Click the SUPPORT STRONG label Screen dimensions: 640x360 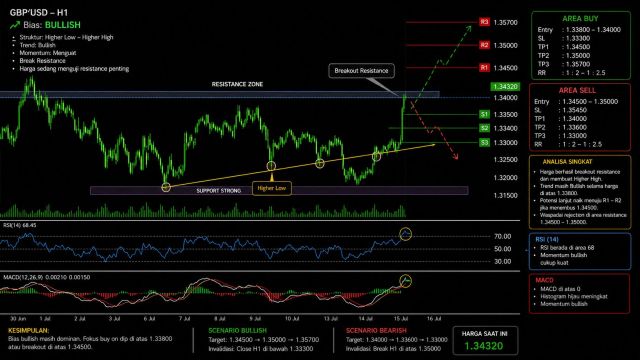click(x=218, y=191)
